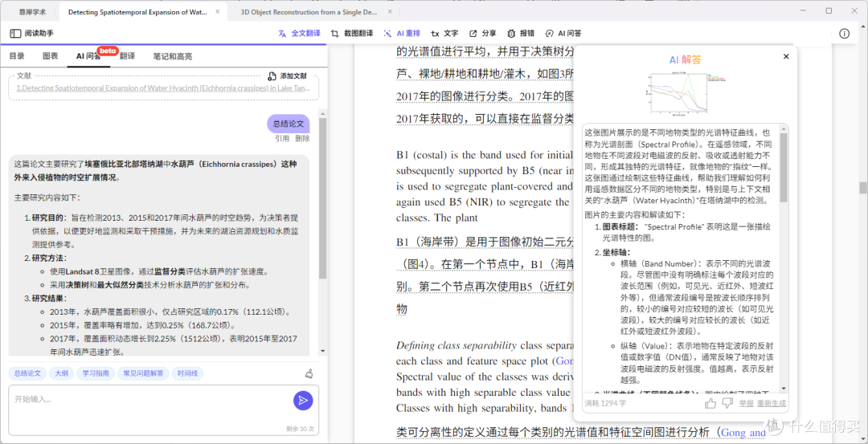Click 引用 under the message
This screenshot has width=868, height=444.
click(x=282, y=139)
